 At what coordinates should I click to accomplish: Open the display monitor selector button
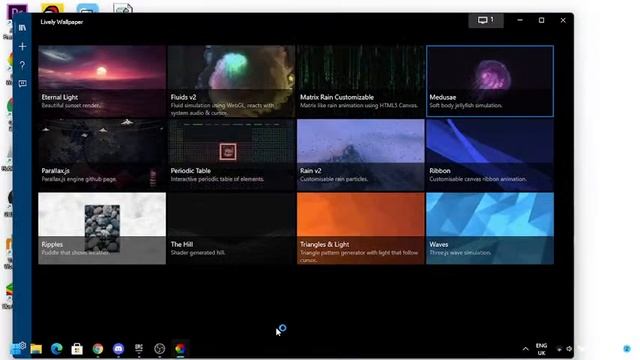tap(486, 20)
